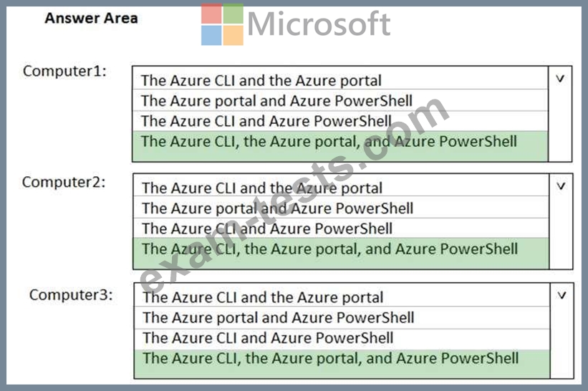Screen dimensions: 588x391
Task: Select Computer2's highlighted CLI, portal, and PowerShell option
Action: point(329,249)
